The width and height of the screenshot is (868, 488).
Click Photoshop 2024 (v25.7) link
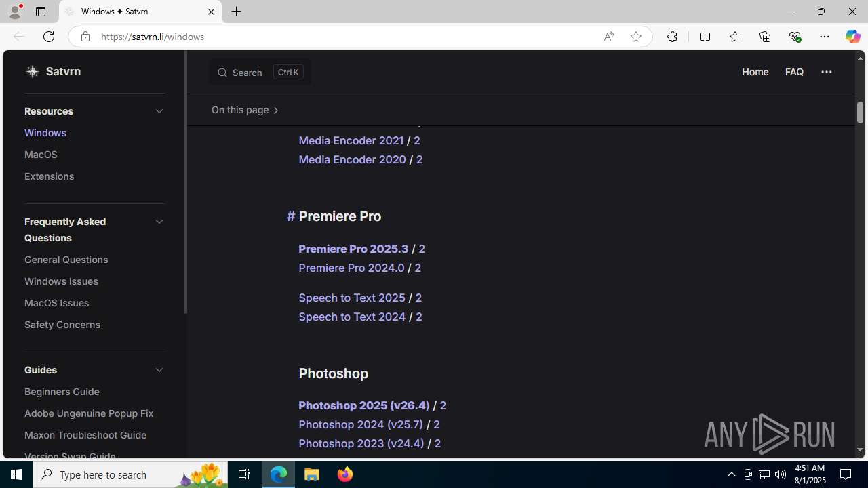(361, 424)
